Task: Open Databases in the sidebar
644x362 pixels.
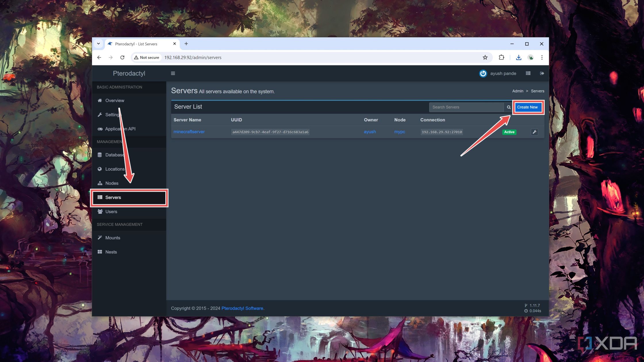Action: tap(129, 155)
